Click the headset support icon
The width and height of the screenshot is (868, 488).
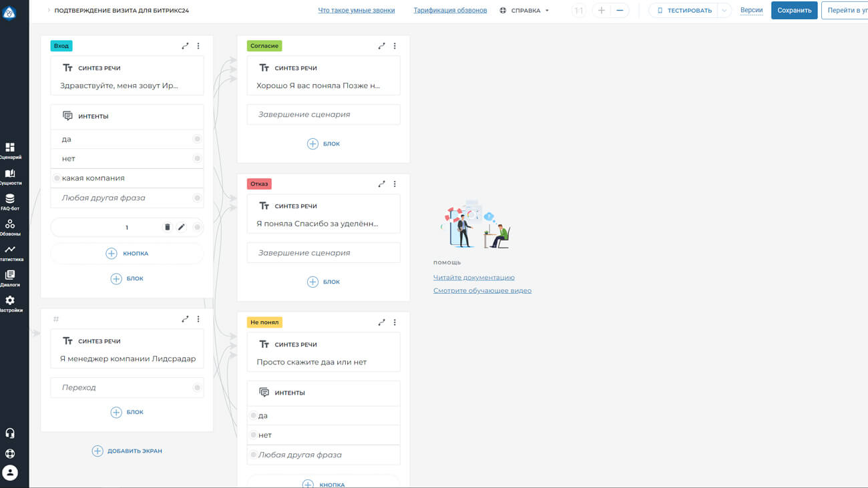click(x=10, y=433)
